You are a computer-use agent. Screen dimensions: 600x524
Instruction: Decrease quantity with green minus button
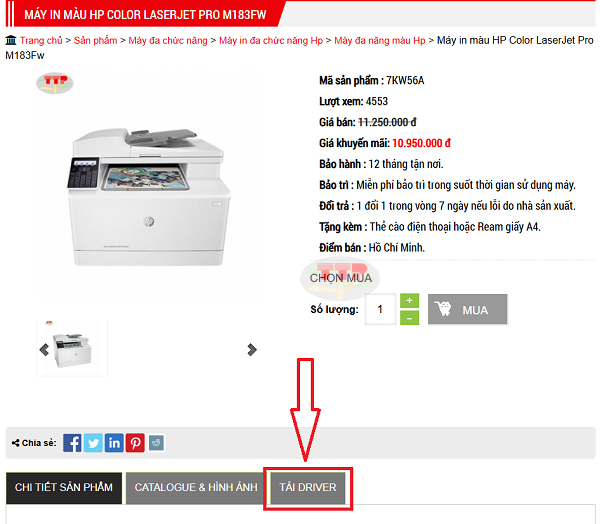point(409,318)
